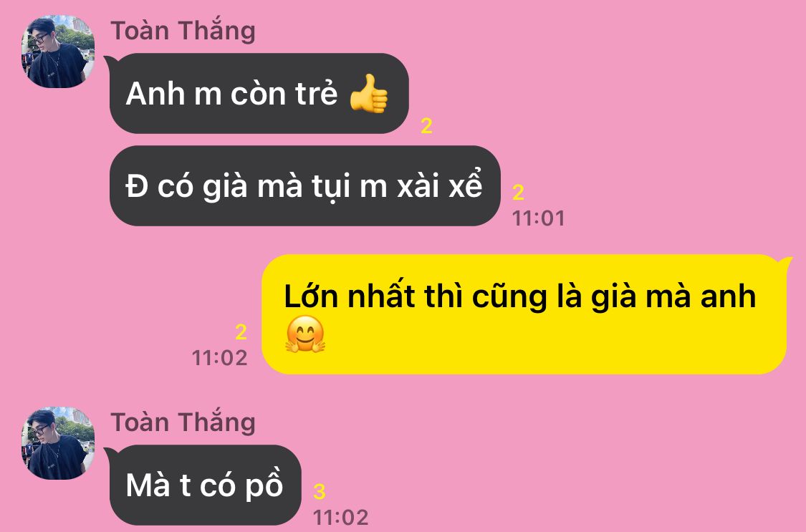Tap Toàn Thắng's lower profile avatar
Screen dimensions: 806x532
pyautogui.click(x=58, y=443)
